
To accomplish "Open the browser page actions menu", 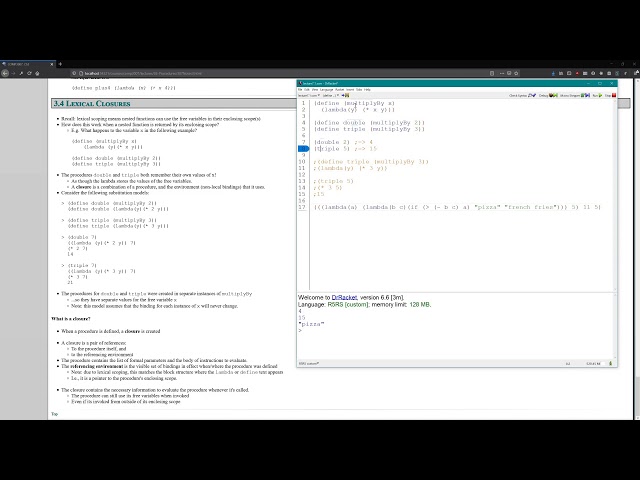I will 502,73.
